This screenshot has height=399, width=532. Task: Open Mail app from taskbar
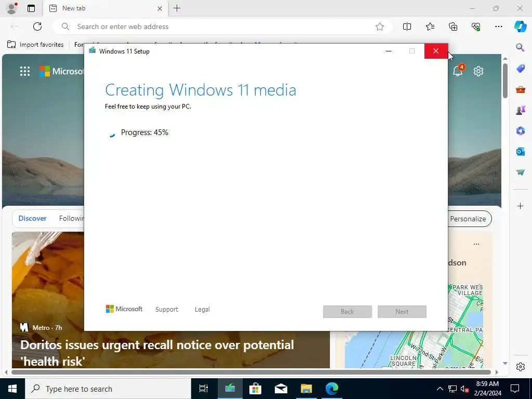pyautogui.click(x=281, y=389)
